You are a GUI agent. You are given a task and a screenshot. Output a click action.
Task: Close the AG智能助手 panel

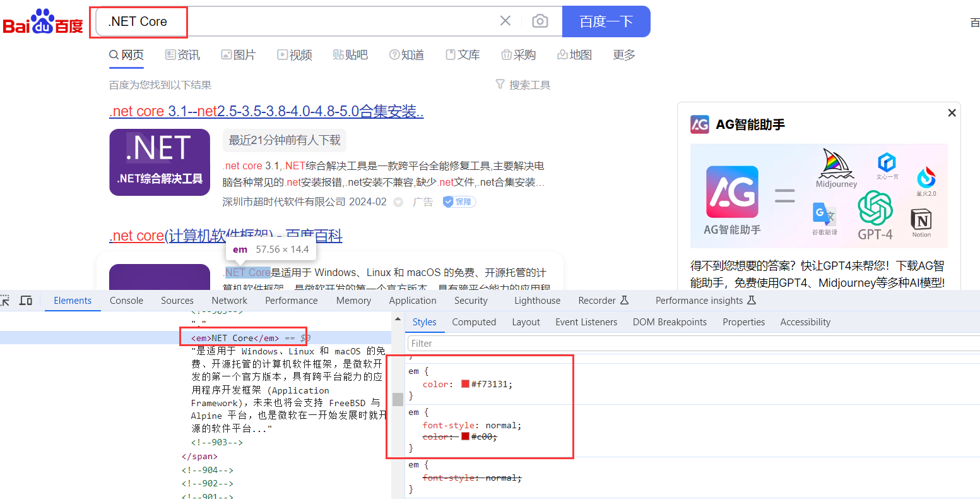point(952,112)
